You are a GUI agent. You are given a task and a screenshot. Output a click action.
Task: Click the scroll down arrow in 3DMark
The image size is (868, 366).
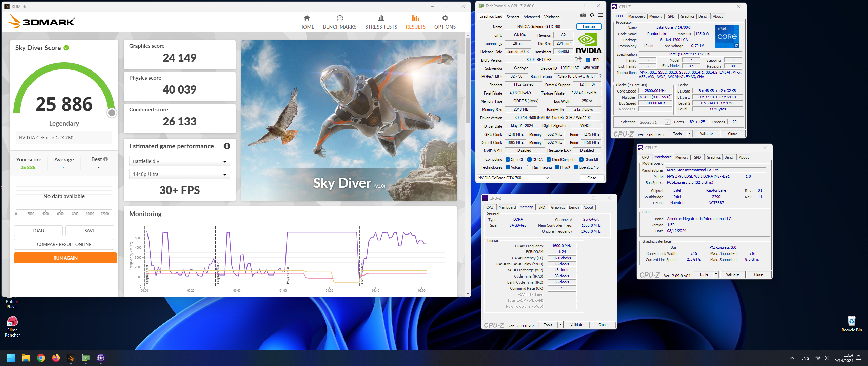tap(468, 294)
